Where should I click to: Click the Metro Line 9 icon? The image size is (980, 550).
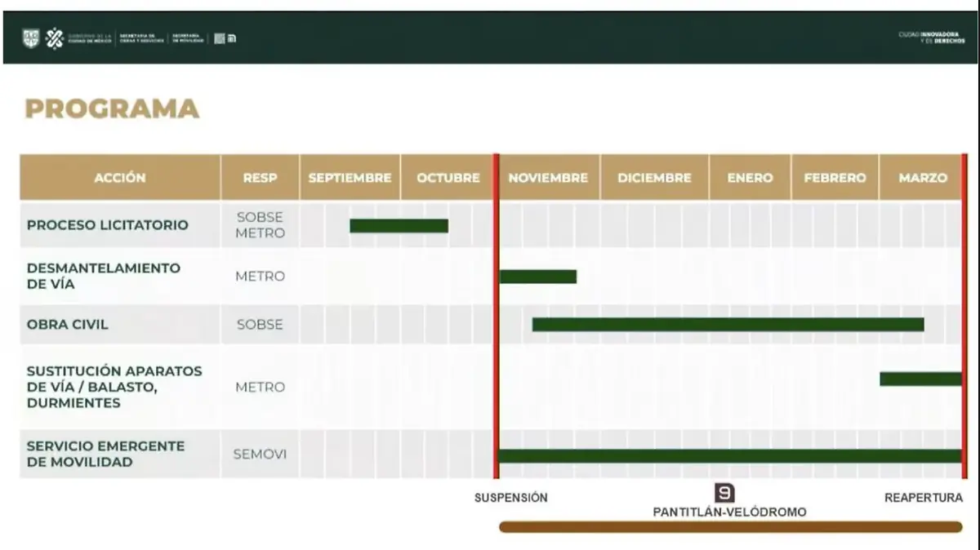[724, 493]
